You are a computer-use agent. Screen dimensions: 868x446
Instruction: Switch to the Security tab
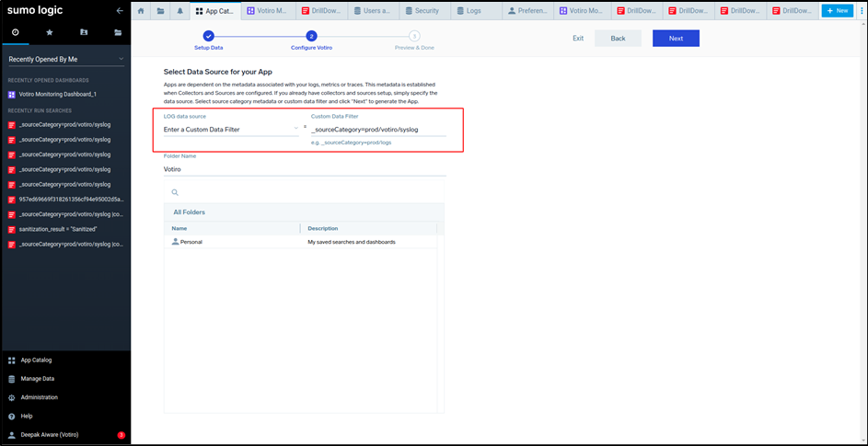tap(424, 10)
